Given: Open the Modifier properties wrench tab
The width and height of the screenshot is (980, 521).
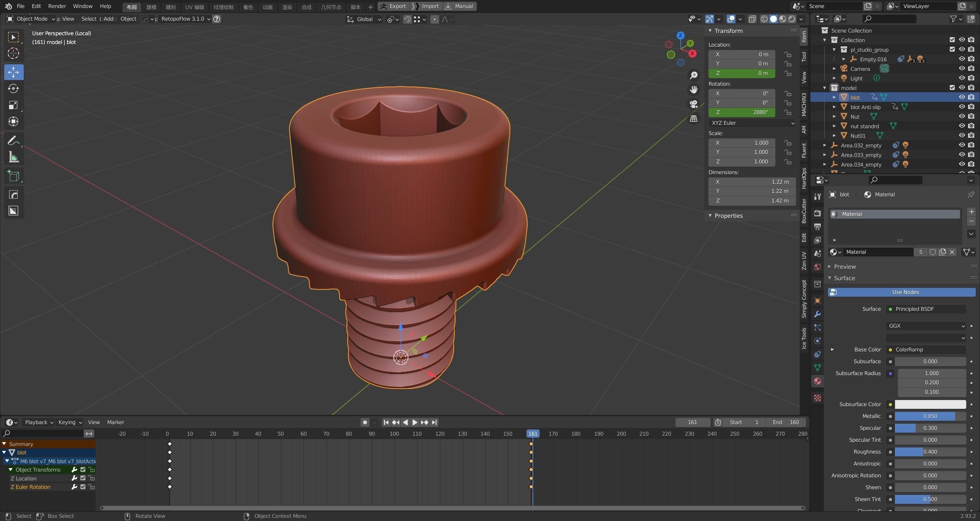Looking at the screenshot, I should [817, 314].
